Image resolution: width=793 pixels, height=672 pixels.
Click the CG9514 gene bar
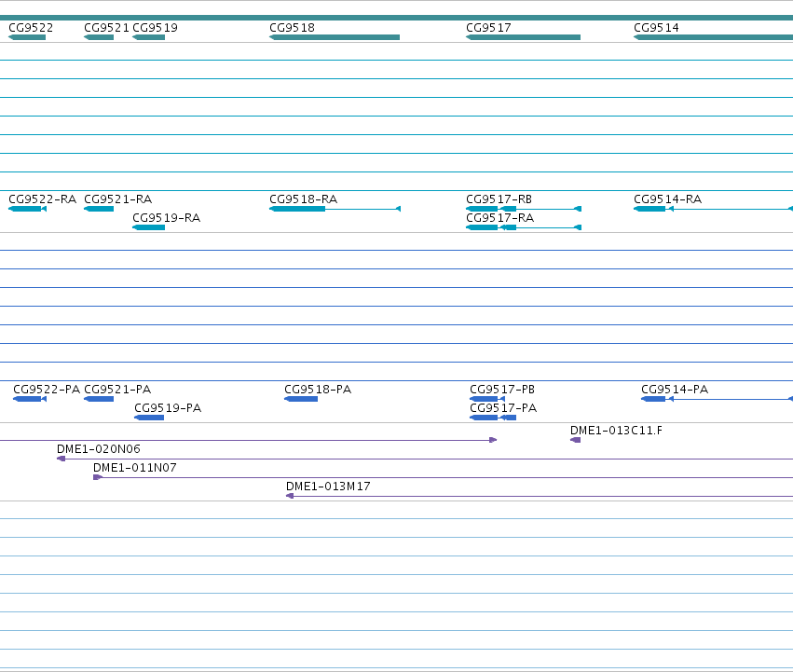713,37
